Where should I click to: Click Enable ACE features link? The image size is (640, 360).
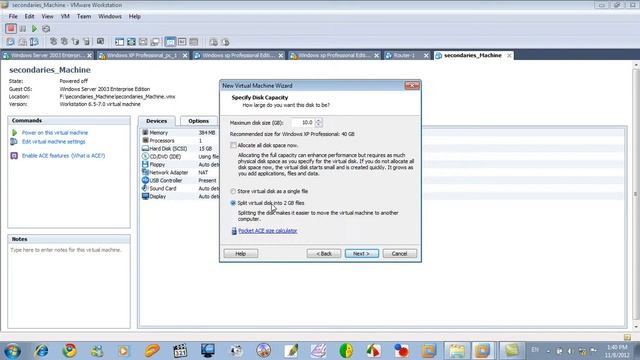tap(63, 156)
